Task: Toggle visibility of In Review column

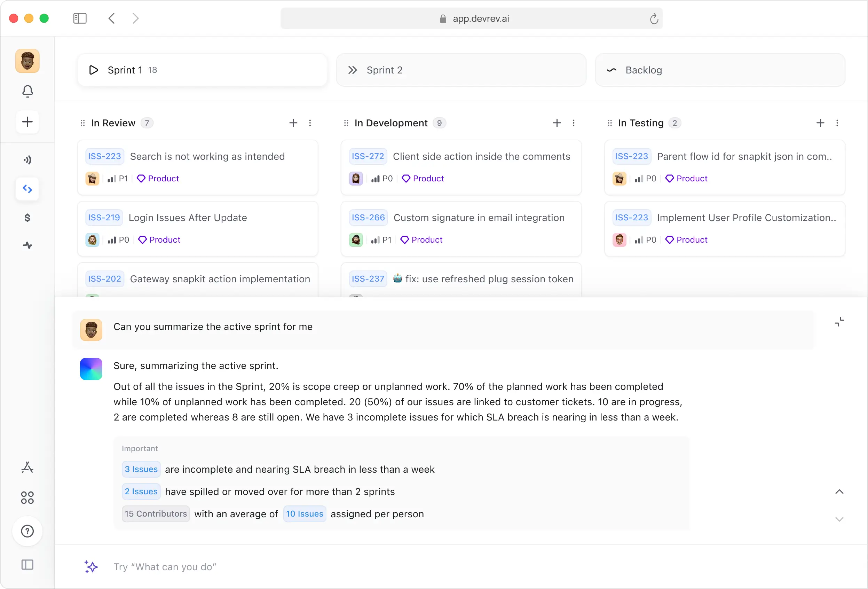Action: [x=81, y=123]
